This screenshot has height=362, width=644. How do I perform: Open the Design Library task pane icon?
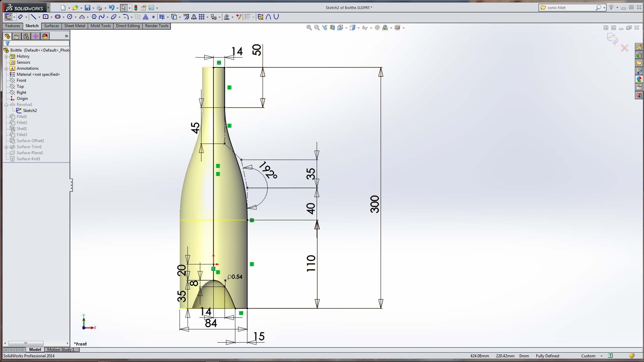click(639, 55)
